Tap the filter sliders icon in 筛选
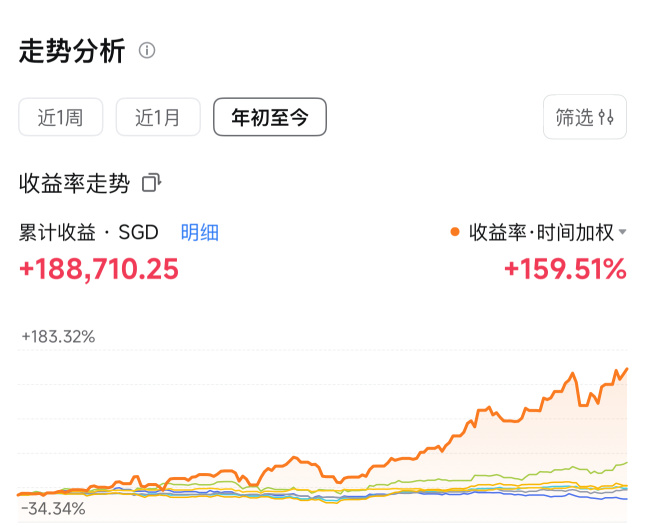The image size is (645, 527). 606,117
